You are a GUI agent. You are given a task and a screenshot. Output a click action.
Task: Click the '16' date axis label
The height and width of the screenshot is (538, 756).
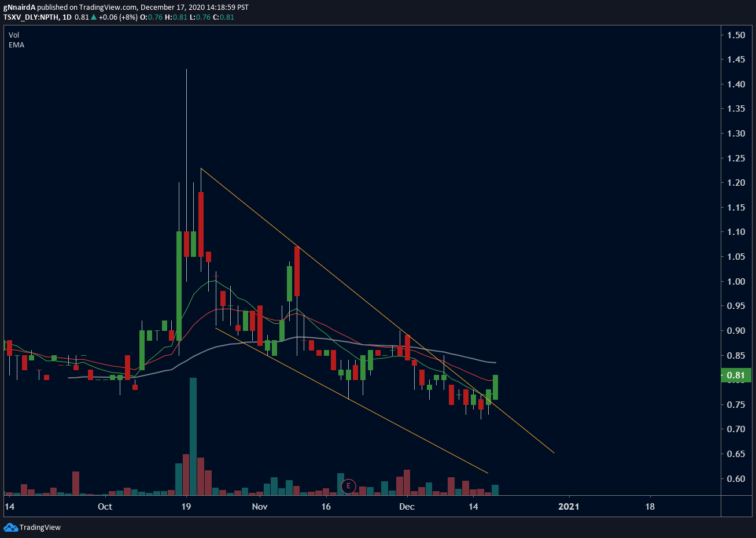(326, 507)
